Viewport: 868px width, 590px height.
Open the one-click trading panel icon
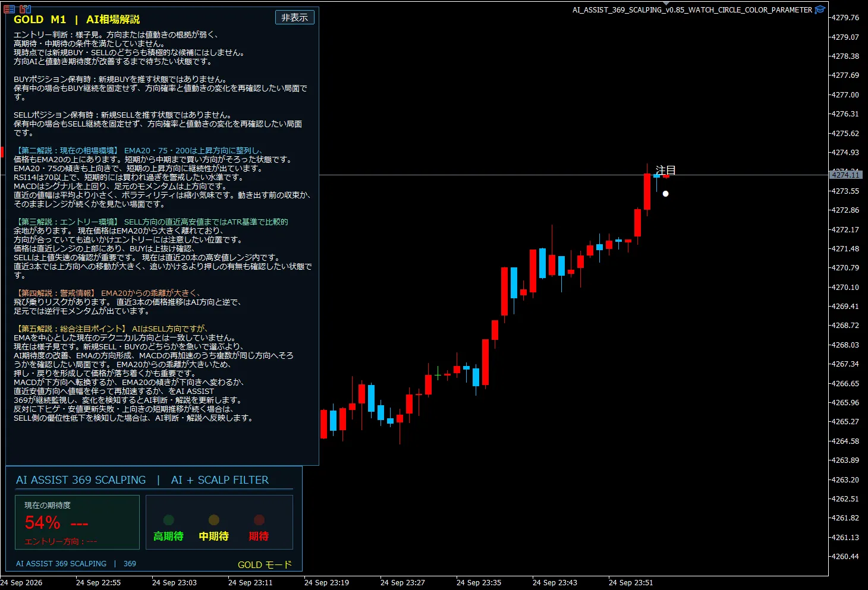25,9
